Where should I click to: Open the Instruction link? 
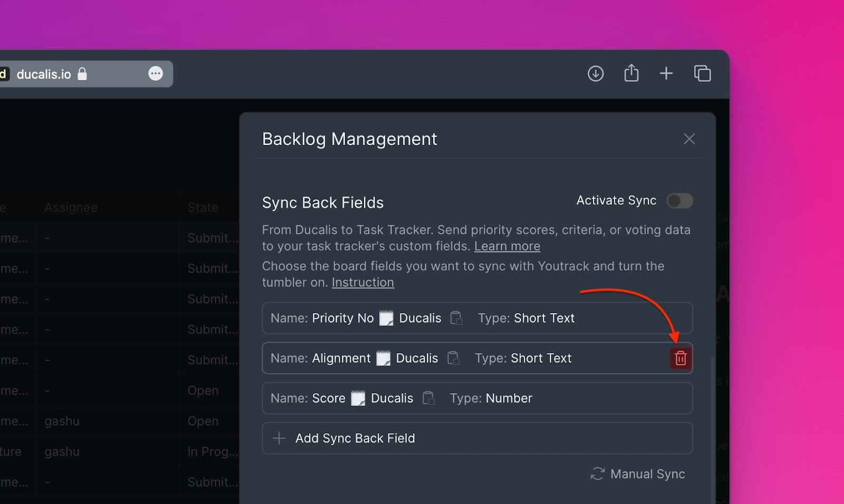point(363,283)
